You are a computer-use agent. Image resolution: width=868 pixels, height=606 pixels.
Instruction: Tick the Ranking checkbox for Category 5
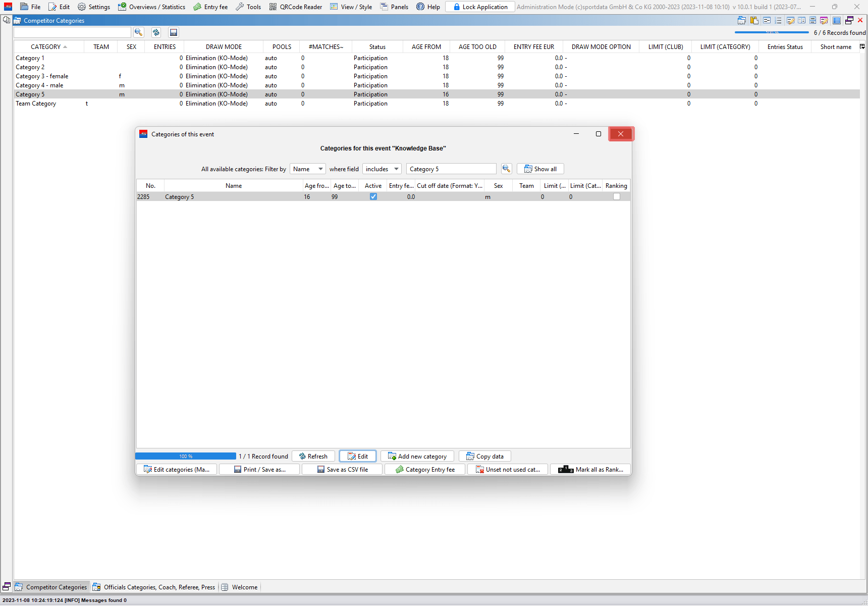616,197
